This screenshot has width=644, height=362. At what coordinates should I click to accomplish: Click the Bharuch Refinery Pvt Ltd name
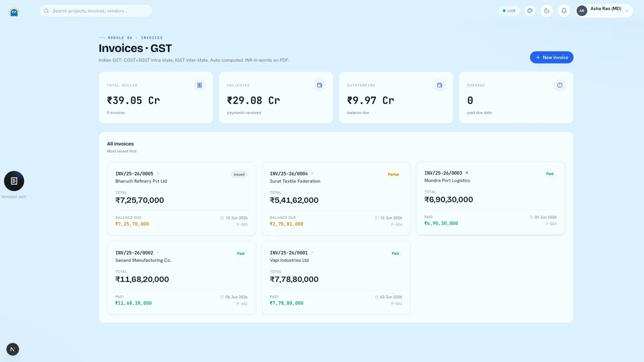(x=141, y=181)
